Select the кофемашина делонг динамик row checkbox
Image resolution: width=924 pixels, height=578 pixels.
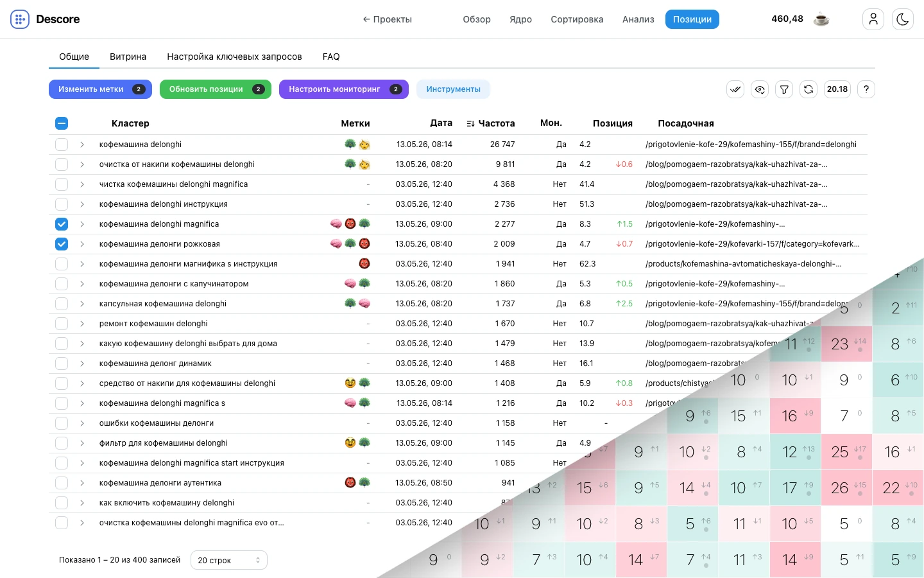click(x=62, y=363)
